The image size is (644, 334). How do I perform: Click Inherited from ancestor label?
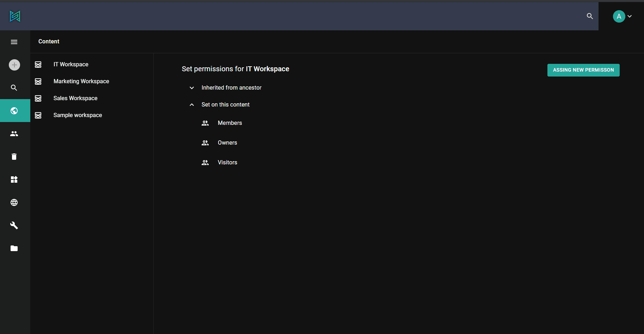pos(232,88)
